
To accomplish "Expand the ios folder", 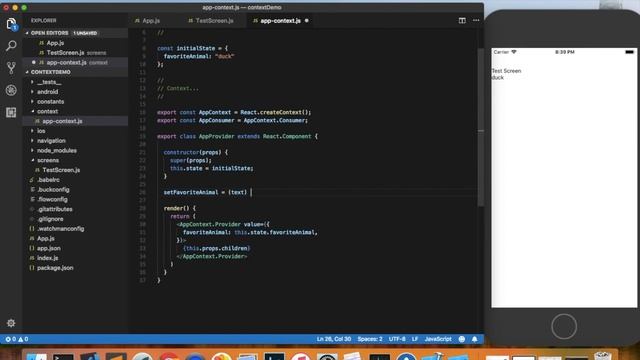I will tap(41, 131).
